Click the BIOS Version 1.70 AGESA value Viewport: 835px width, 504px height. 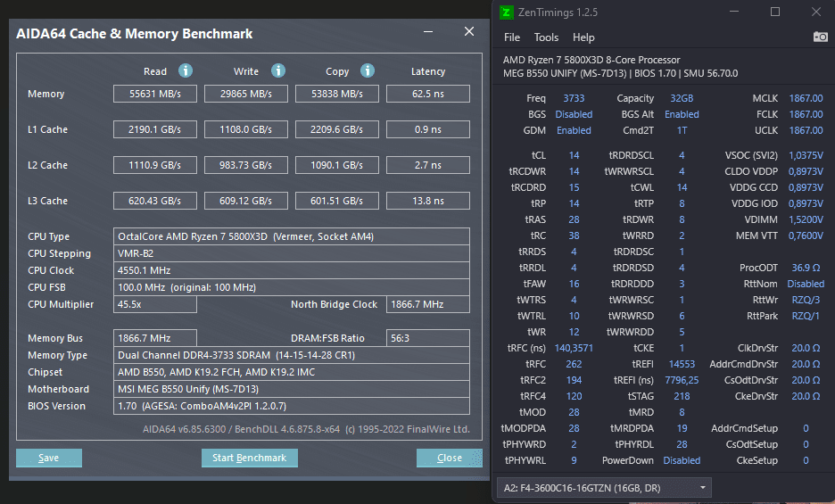tap(292, 406)
